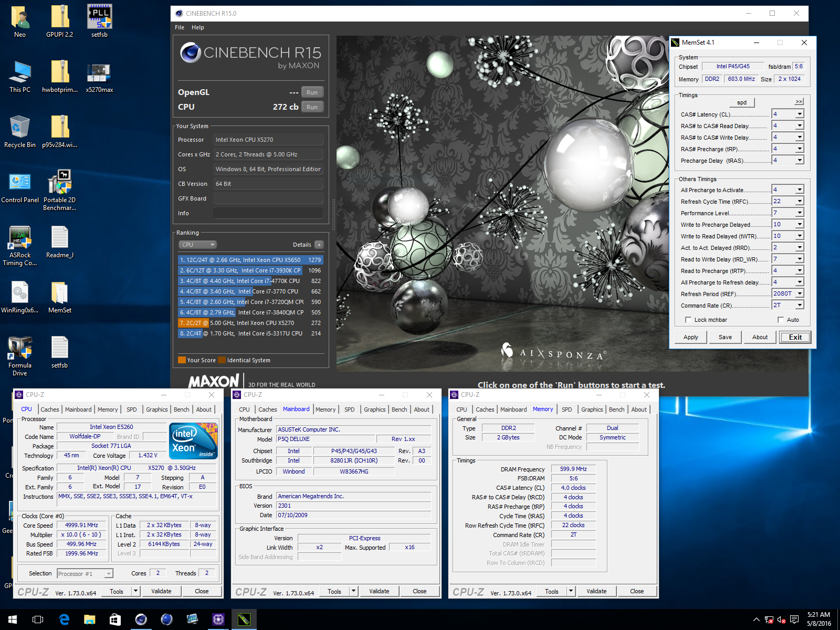Click Exit in MemSet

[795, 337]
